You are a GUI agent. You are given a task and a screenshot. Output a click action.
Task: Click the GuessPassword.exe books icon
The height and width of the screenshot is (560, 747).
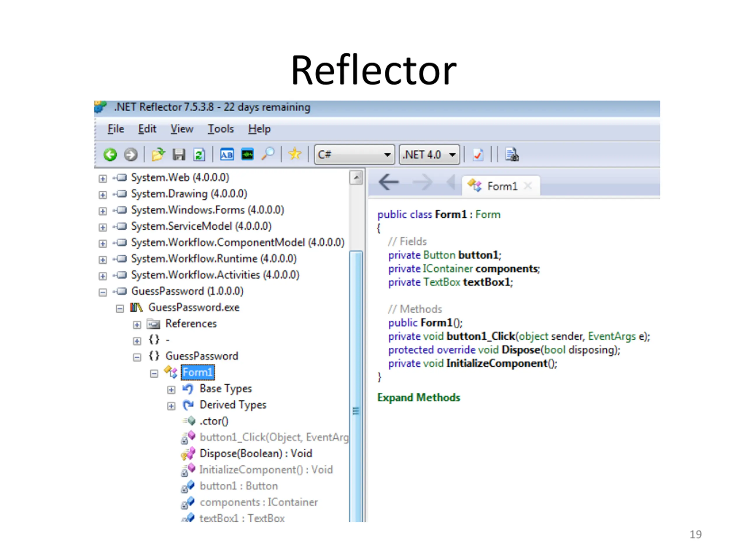pos(137,307)
